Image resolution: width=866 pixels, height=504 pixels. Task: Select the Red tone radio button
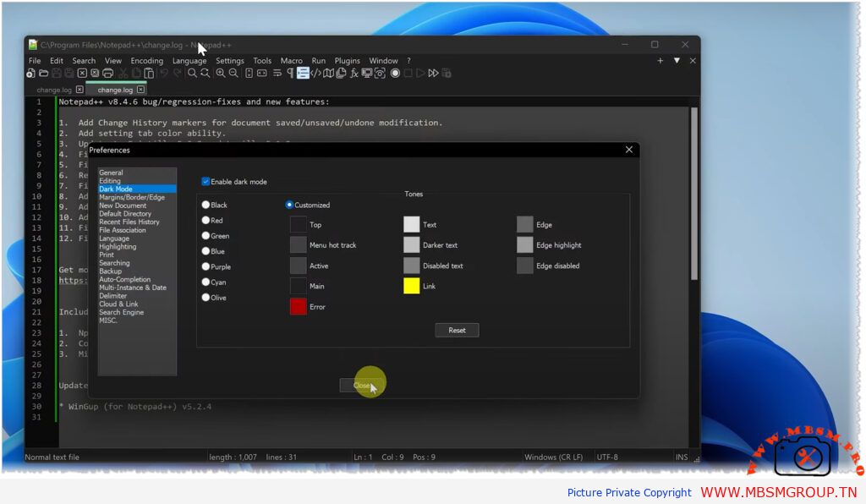206,220
